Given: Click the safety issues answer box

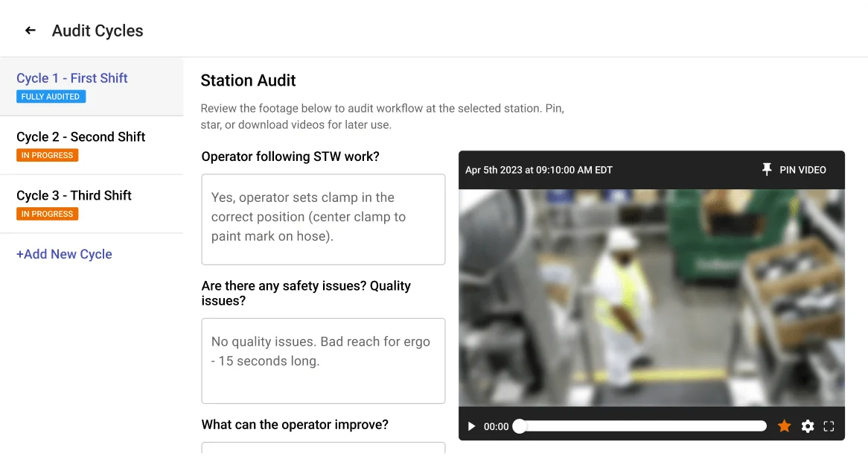Looking at the screenshot, I should [323, 361].
